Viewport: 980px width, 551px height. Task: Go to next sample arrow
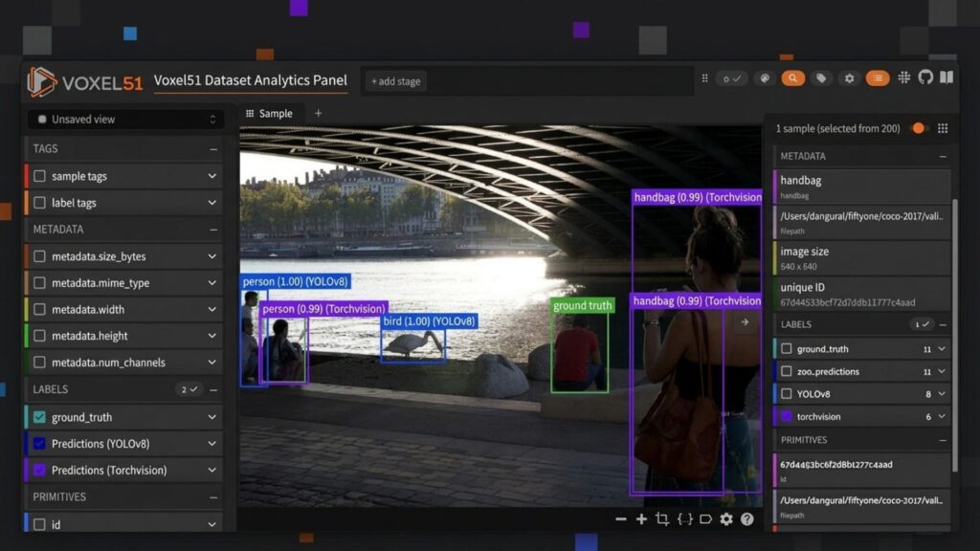coord(745,322)
